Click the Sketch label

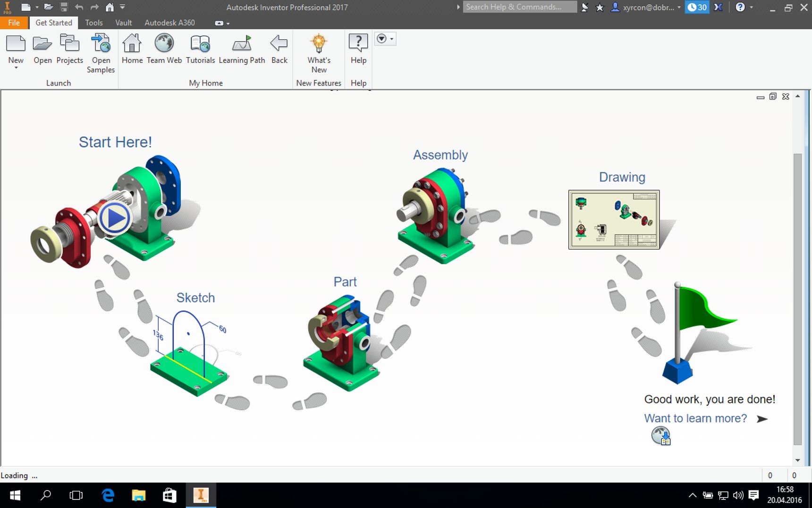195,298
